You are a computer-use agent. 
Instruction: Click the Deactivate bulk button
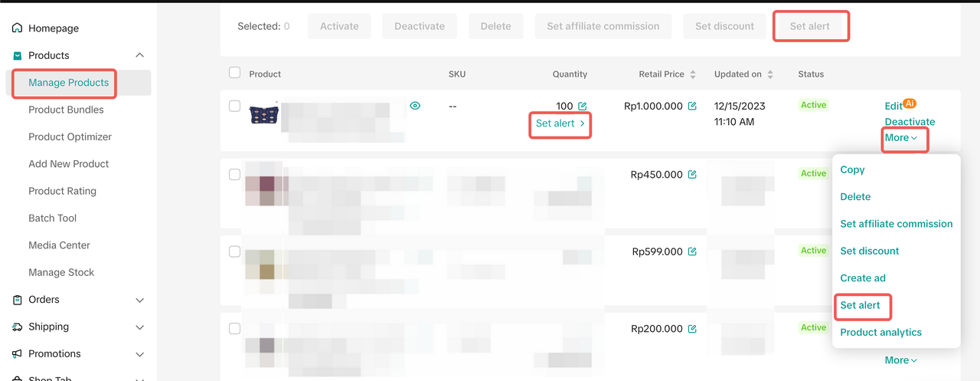(x=420, y=26)
